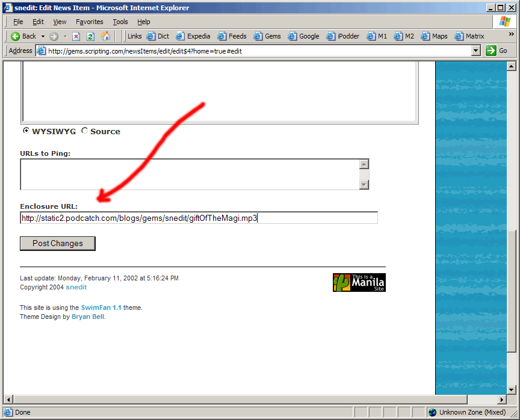Open the Expedia links bar shortcut

(x=193, y=36)
